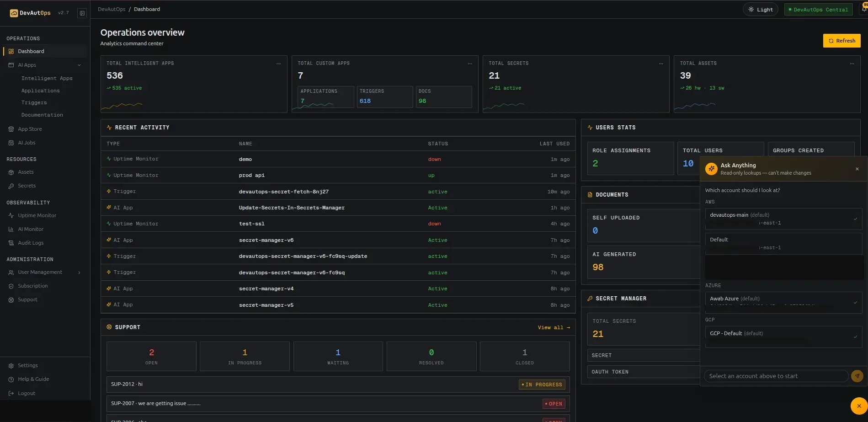Click the View all support link
The width and height of the screenshot is (868, 422).
click(x=554, y=327)
